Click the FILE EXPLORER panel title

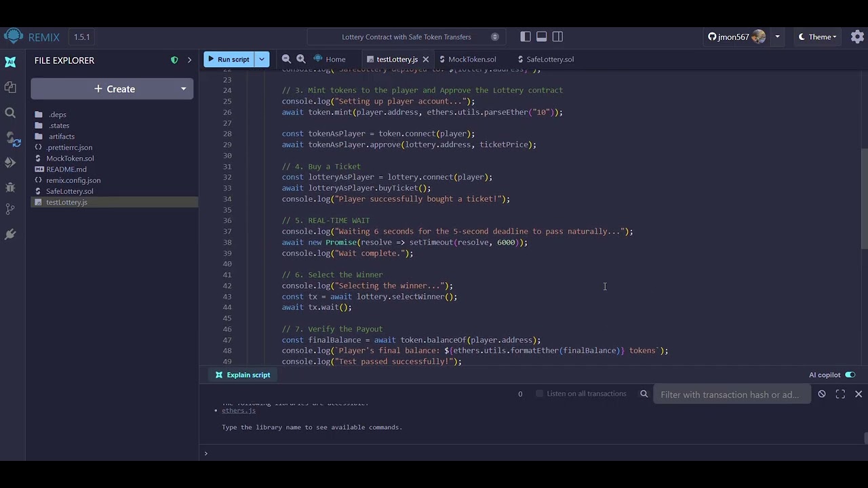[x=64, y=60]
